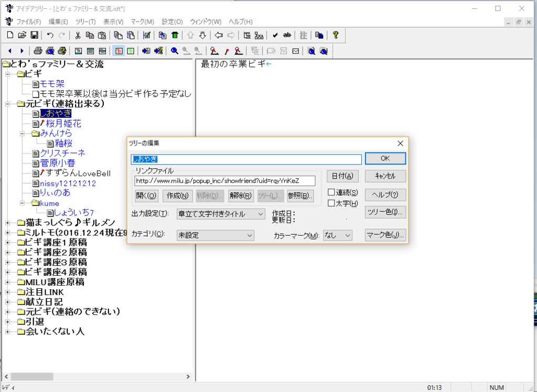537x392 pixels.
Task: Open help with the yellow question mark icon
Action: click(x=336, y=35)
